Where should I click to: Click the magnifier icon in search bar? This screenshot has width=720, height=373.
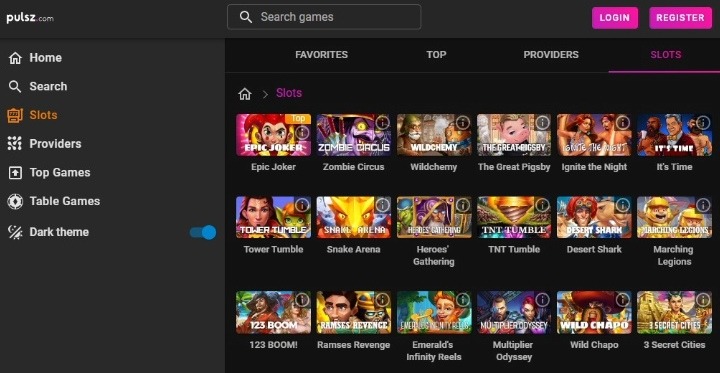(246, 17)
